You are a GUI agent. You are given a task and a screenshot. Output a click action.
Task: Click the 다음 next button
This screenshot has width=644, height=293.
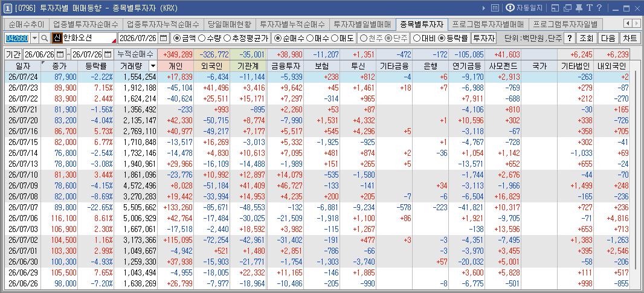[x=608, y=38]
